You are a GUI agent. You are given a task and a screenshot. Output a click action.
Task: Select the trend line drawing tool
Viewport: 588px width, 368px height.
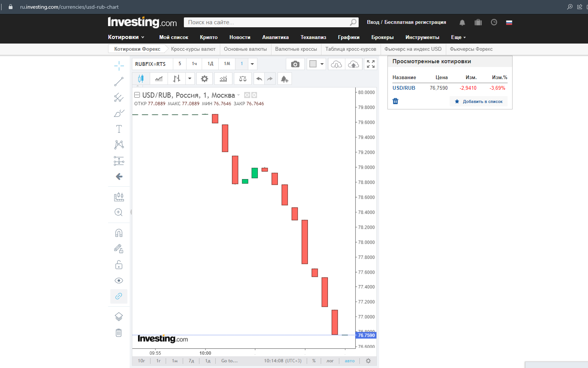pos(119,81)
